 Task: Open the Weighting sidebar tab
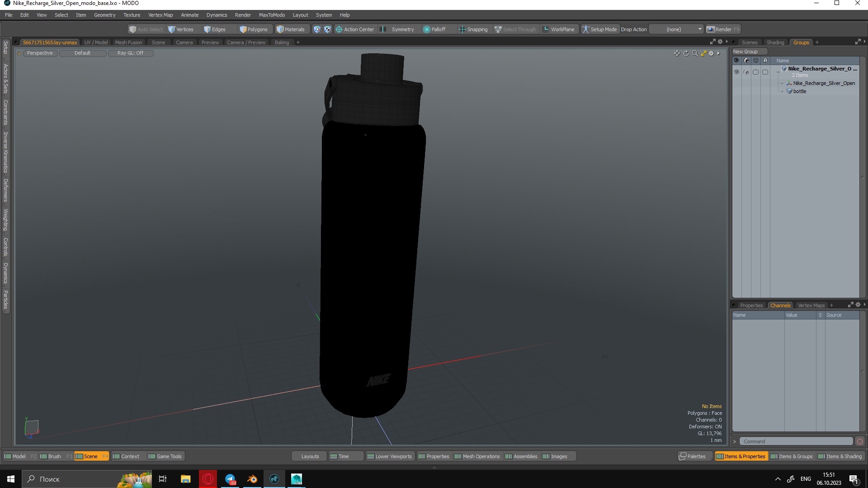(5, 220)
